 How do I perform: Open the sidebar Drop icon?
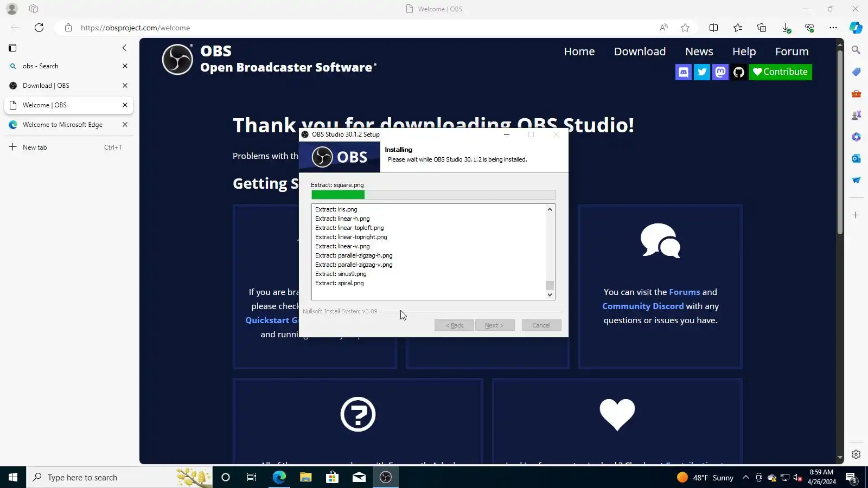coord(856,180)
